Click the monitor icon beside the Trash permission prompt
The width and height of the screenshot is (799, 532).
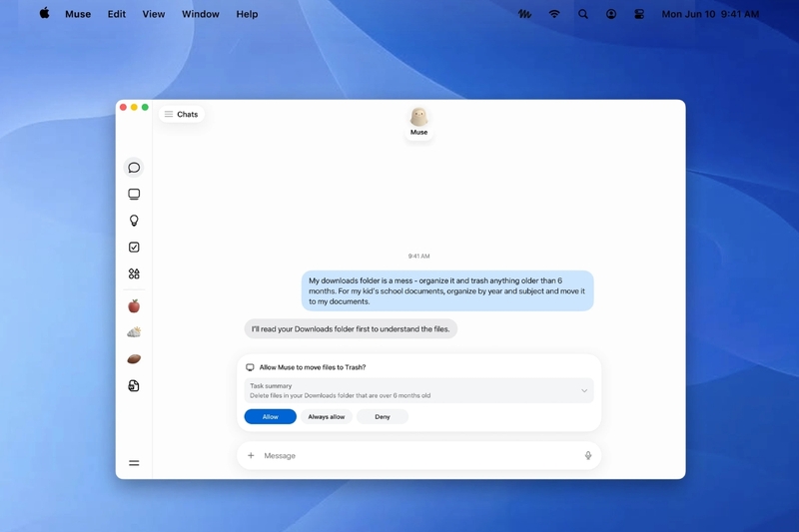tap(250, 367)
